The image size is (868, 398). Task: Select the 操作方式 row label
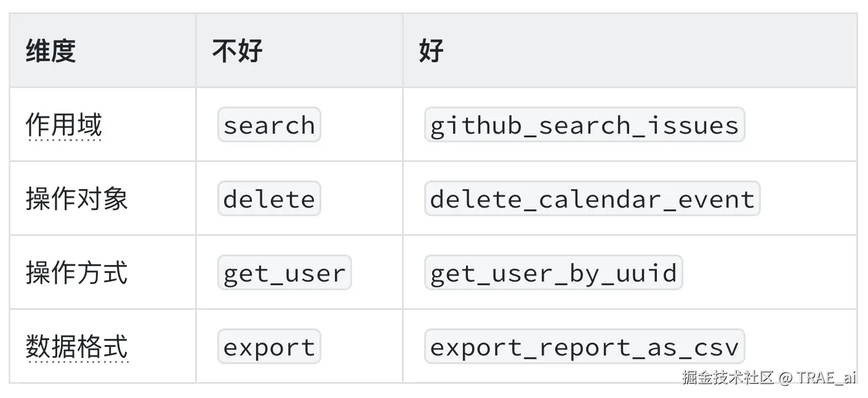[76, 273]
